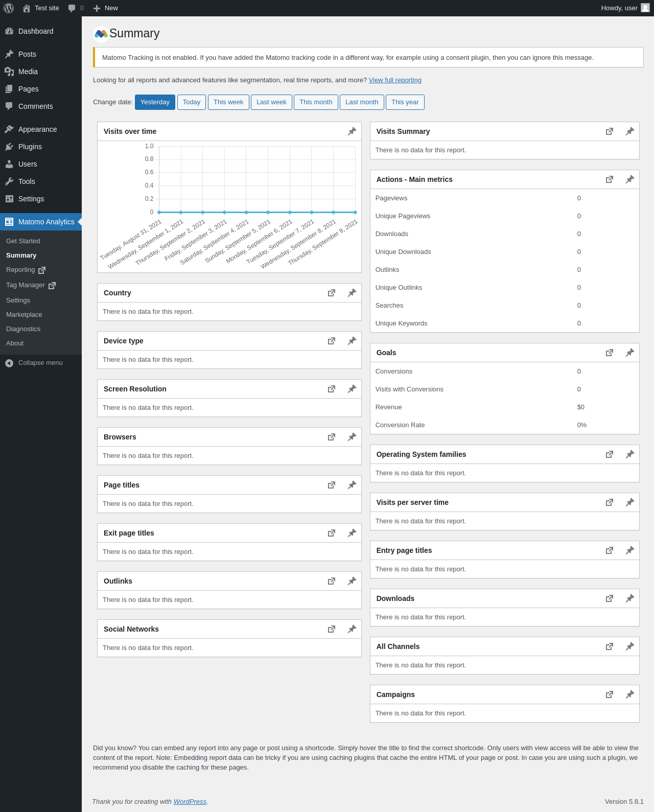The width and height of the screenshot is (654, 812).
Task: Open the comments bubble in admin bar
Action: pos(76,8)
